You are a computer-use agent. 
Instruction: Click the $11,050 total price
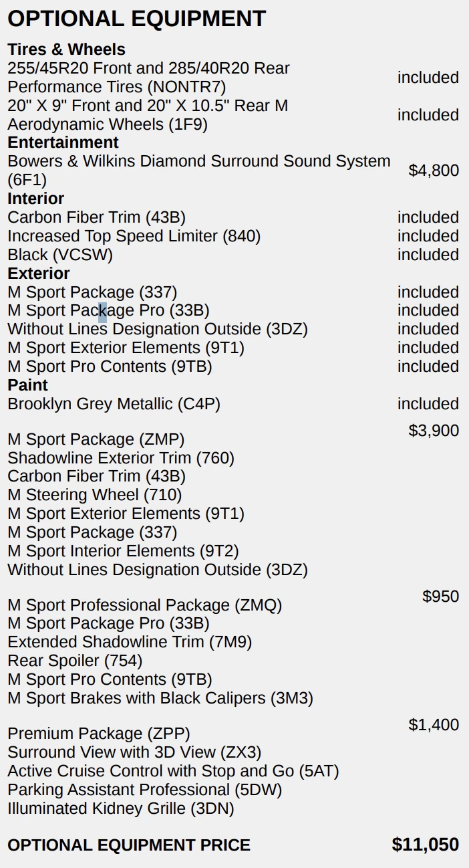point(425,845)
